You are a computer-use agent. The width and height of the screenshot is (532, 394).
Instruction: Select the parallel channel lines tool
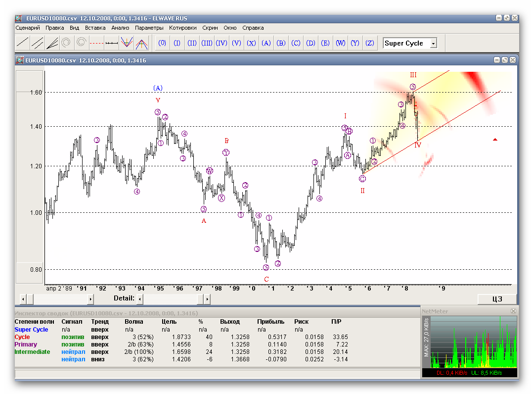(37, 43)
